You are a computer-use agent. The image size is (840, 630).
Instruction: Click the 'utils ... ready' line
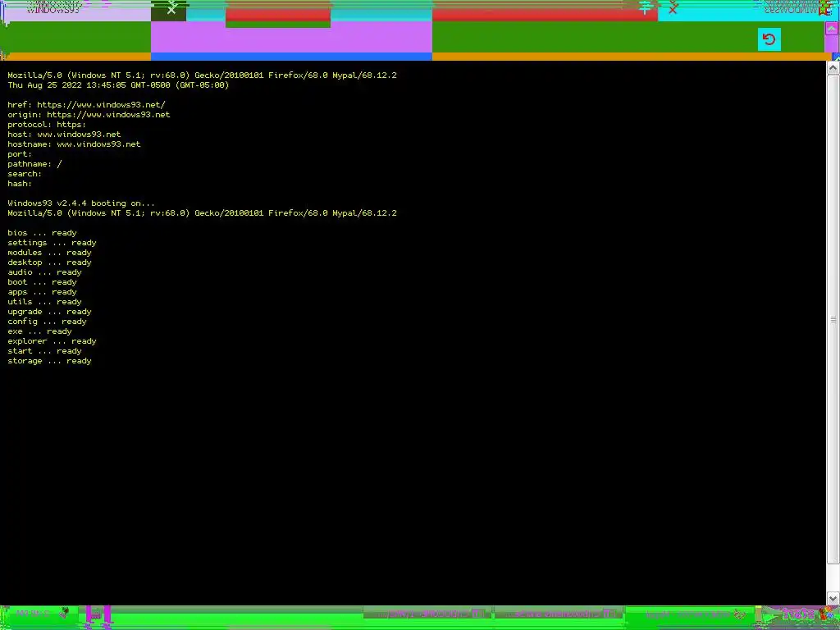click(44, 302)
